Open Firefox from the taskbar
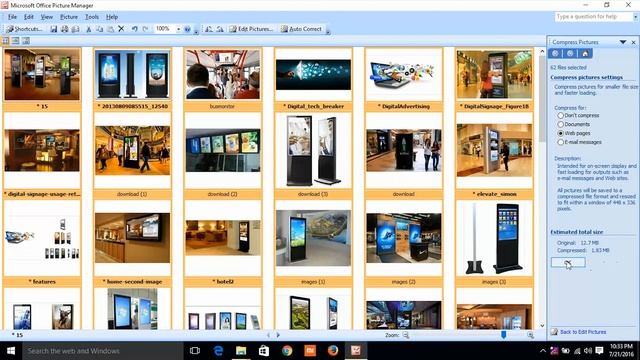The height and width of the screenshot is (360, 640). (333, 351)
